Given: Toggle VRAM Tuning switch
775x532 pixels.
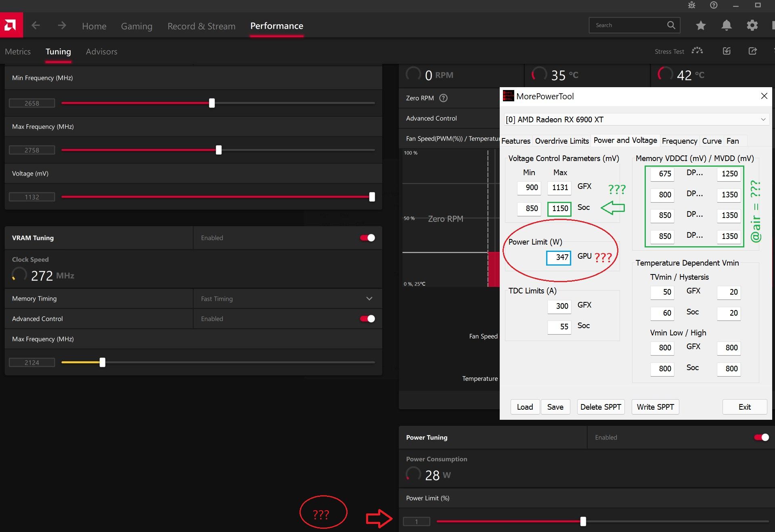Looking at the screenshot, I should 367,238.
